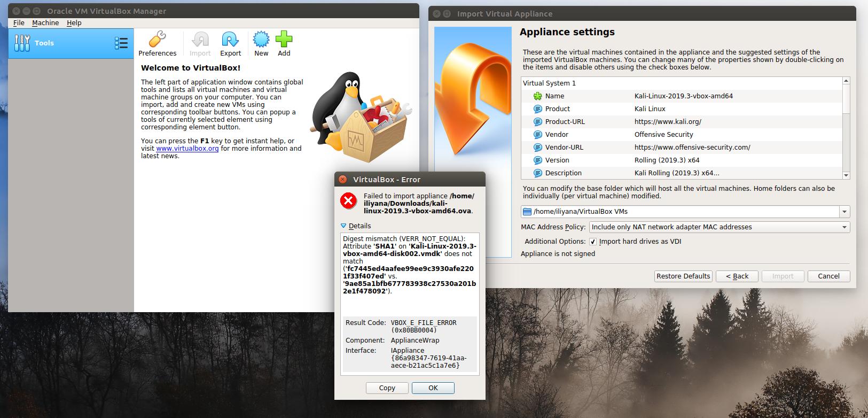Select the Kali Rolling (2019.3) x64... description value

coord(677,173)
